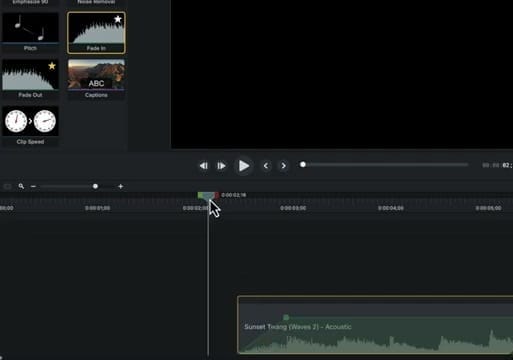
Task: Click the red playhead out-point handle
Action: [217, 195]
